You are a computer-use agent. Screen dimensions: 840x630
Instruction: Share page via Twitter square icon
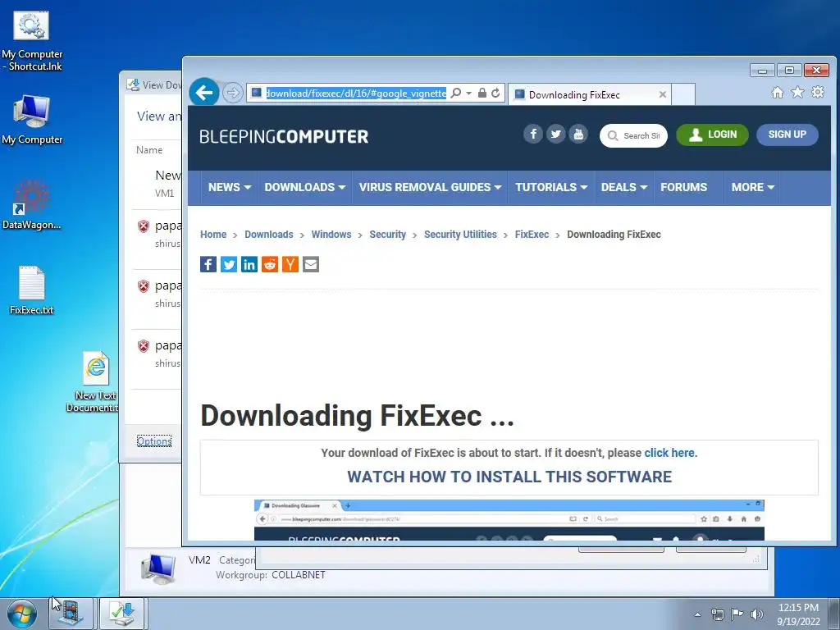coord(229,264)
